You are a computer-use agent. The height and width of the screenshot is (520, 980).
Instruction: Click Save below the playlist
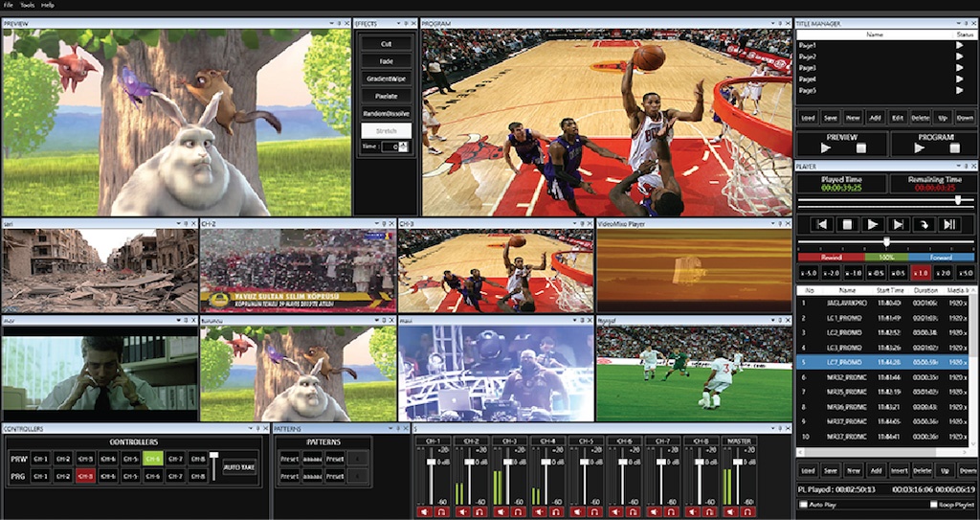(x=831, y=470)
